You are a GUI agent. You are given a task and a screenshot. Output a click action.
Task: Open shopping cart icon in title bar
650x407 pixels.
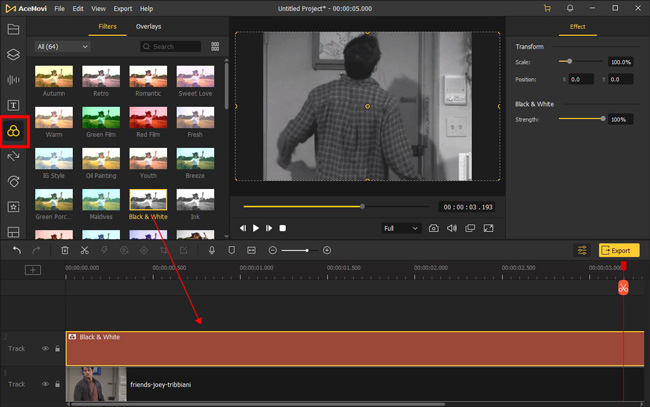(547, 8)
